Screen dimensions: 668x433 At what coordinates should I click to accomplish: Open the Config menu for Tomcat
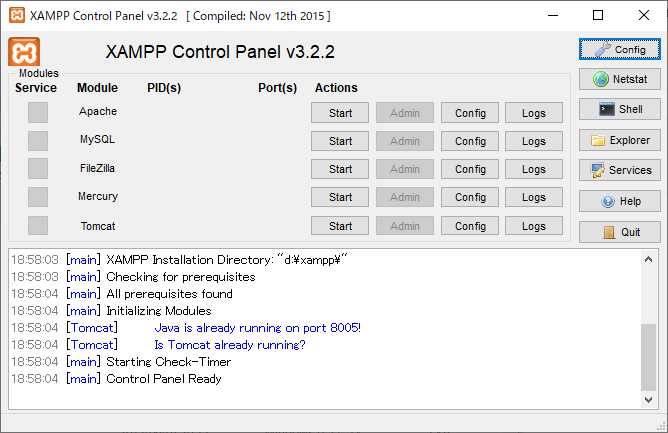[470, 226]
